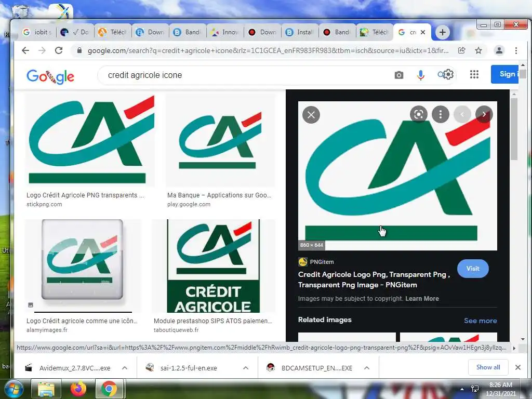Image resolution: width=532 pixels, height=399 pixels.
Task: Bookmark this page with the star
Action: (478, 50)
